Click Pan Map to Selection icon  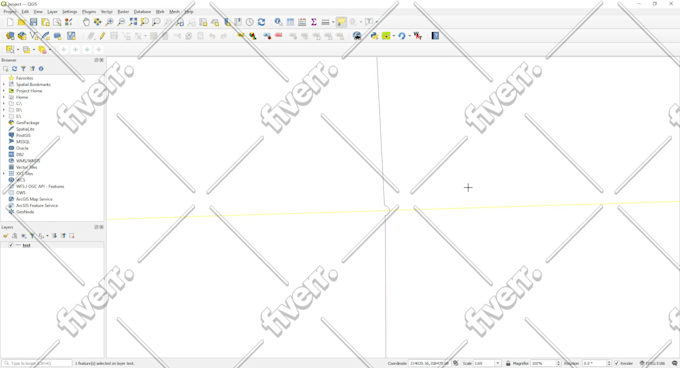[98, 22]
